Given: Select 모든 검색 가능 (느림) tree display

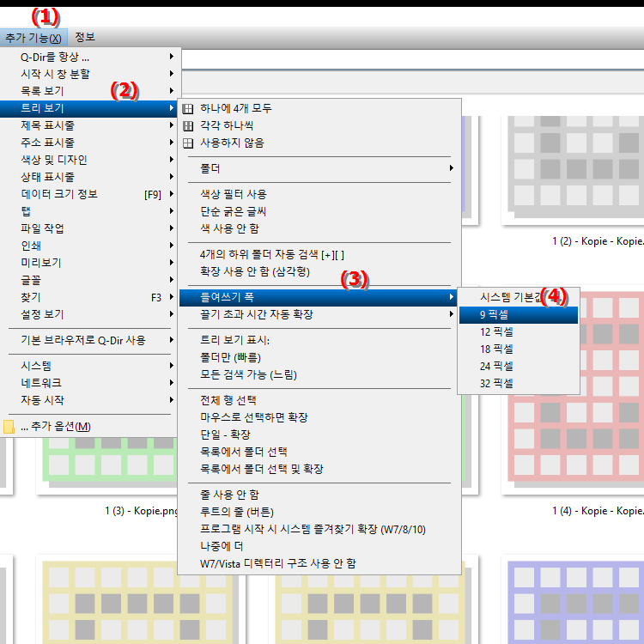Looking at the screenshot, I should tap(319, 375).
